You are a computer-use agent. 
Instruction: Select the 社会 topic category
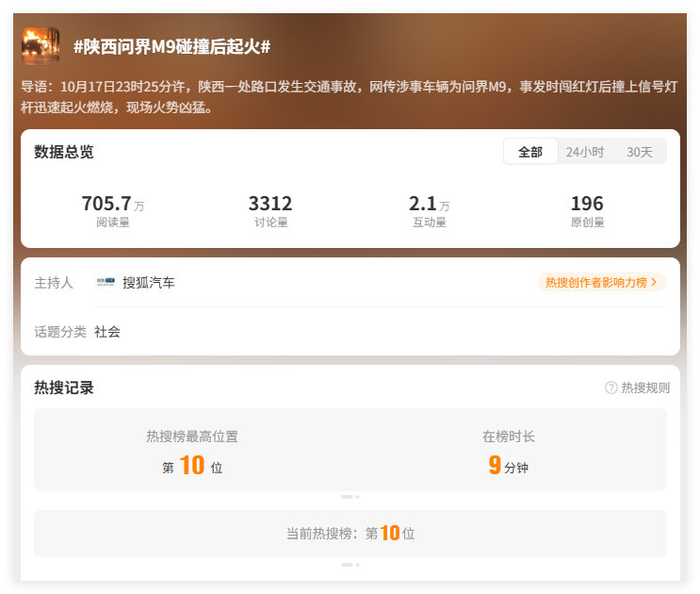107,332
